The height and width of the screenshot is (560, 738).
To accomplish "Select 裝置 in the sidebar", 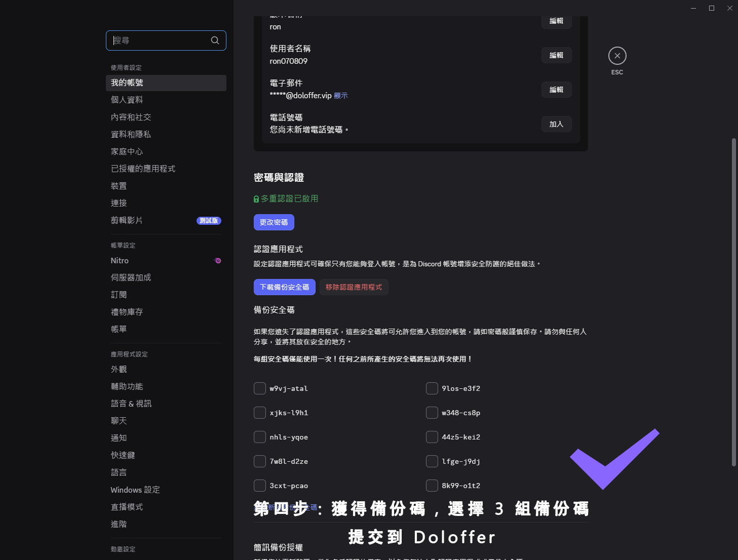I will tap(166, 186).
